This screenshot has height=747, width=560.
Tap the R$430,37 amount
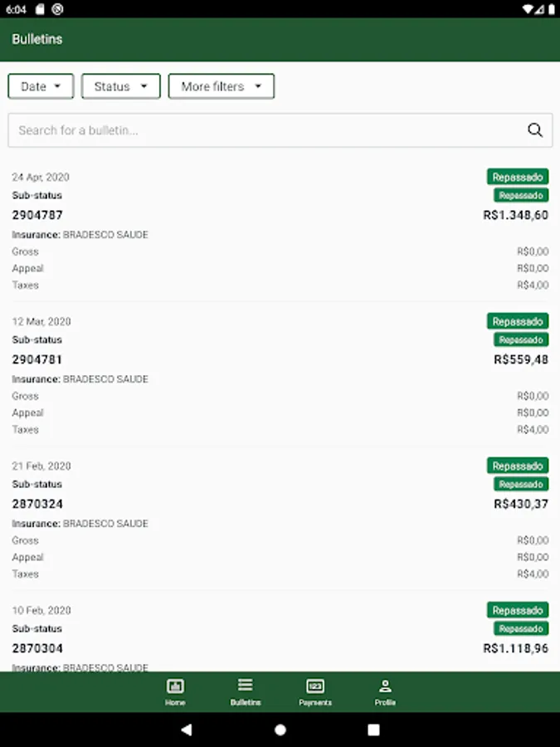521,504
